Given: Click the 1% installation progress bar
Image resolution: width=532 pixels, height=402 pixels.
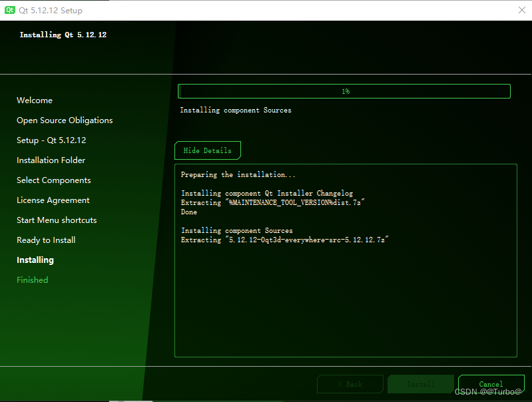Looking at the screenshot, I should [x=344, y=91].
